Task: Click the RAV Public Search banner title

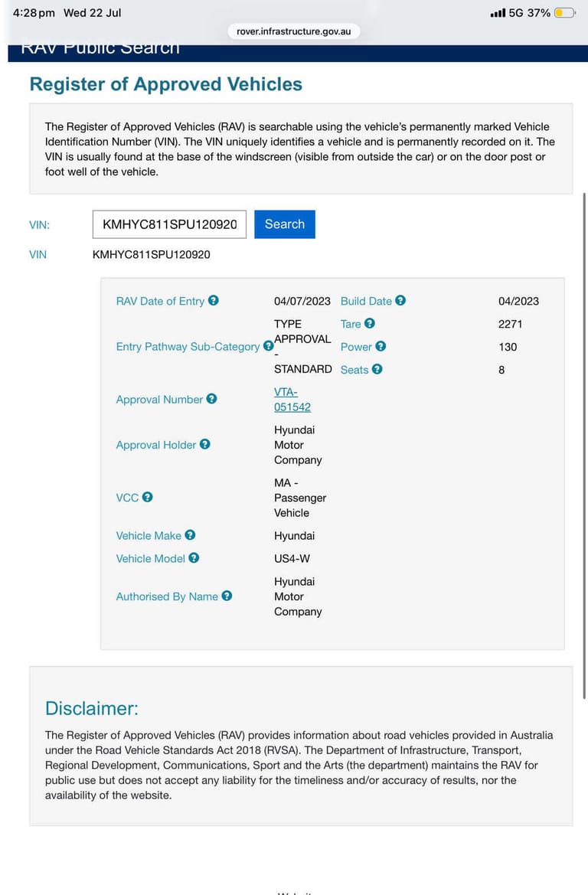Action: (100, 48)
